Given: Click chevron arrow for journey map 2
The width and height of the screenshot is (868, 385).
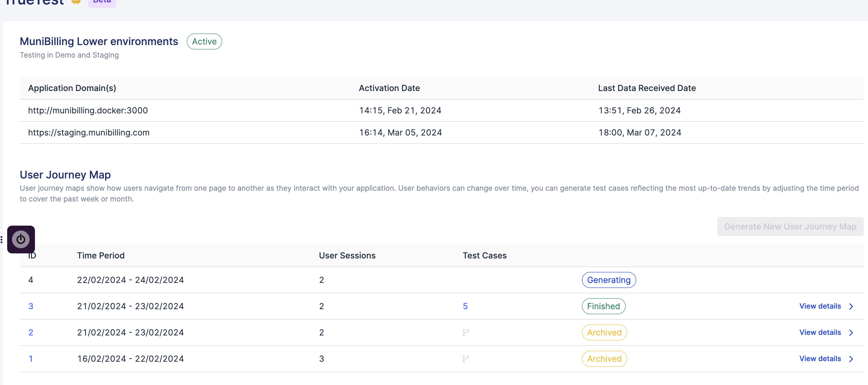Looking at the screenshot, I should (x=851, y=332).
